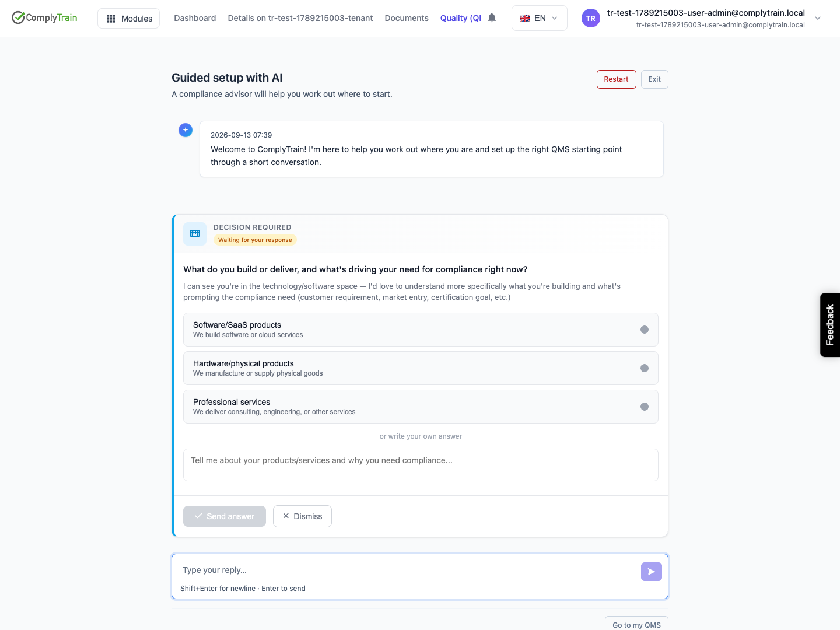
Task: Switch to the Quality module tab
Action: tap(461, 18)
